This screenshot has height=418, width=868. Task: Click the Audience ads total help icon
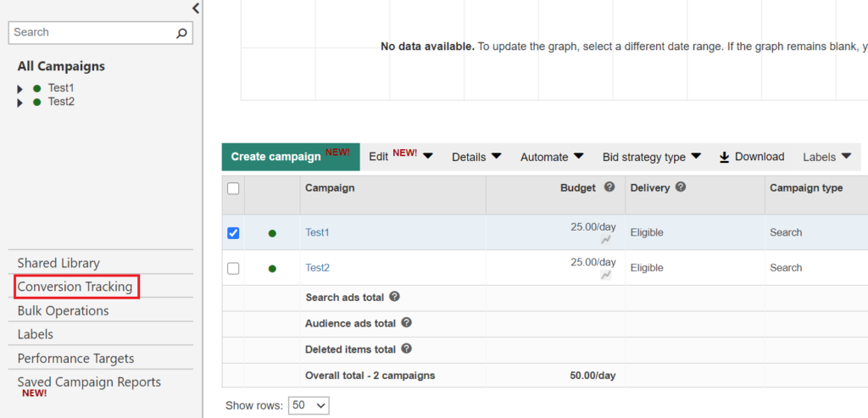pos(406,323)
